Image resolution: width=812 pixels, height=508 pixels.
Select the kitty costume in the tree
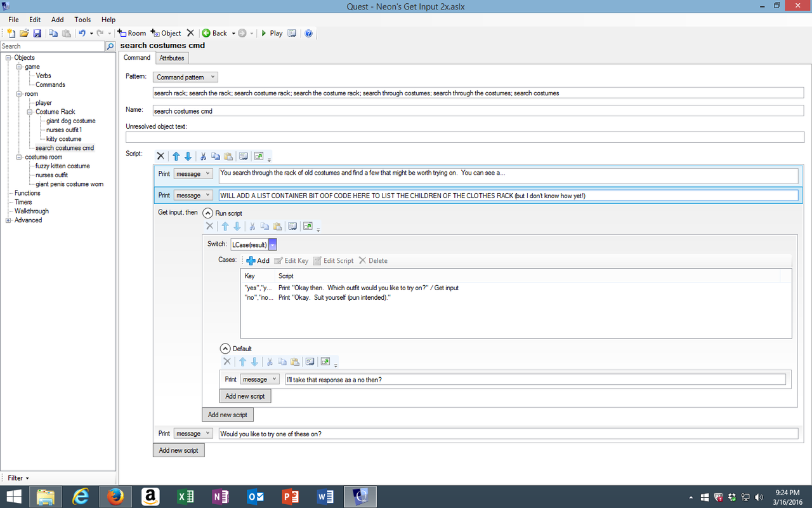(x=63, y=138)
